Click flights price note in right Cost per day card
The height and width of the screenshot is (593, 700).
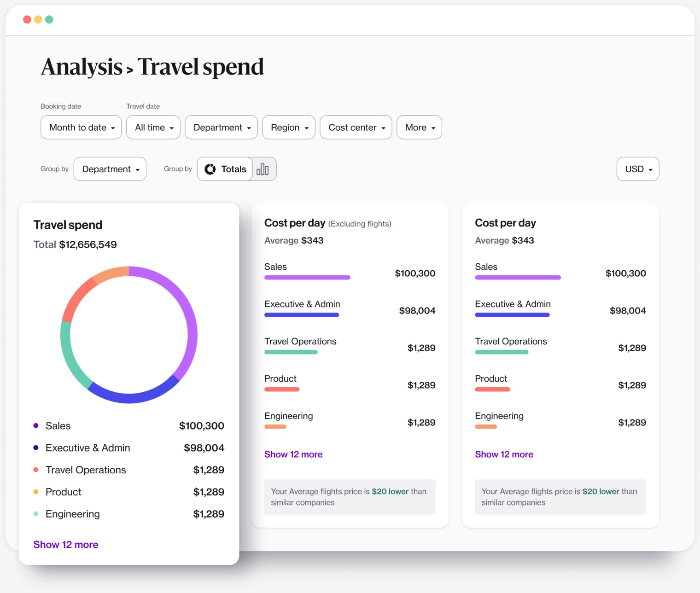click(x=560, y=497)
